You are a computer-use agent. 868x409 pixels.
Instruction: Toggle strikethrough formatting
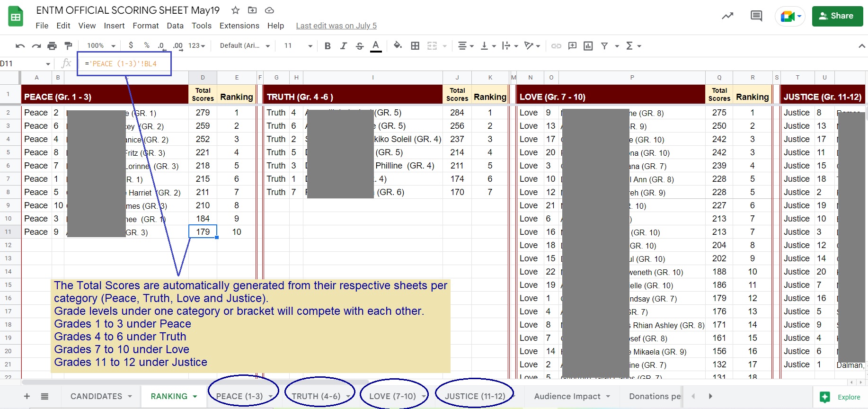pos(360,46)
